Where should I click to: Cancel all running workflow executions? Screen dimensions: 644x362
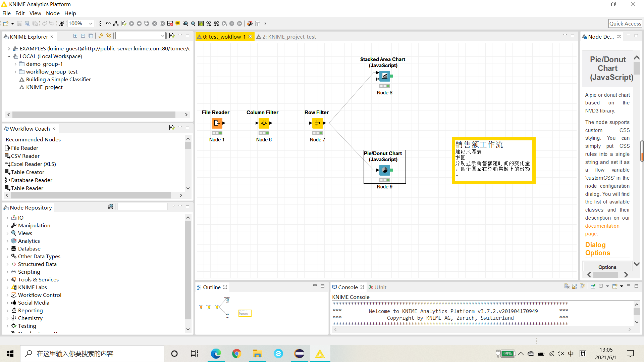click(162, 24)
